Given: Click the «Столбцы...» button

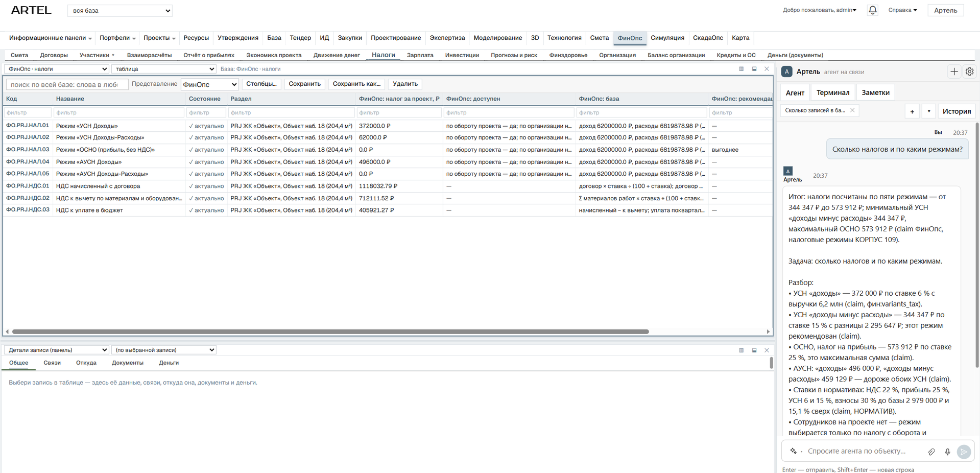Looking at the screenshot, I should pyautogui.click(x=261, y=84).
